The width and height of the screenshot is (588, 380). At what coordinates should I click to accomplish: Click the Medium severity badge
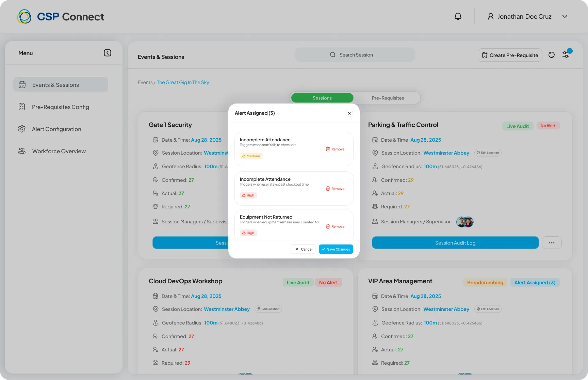pos(251,156)
